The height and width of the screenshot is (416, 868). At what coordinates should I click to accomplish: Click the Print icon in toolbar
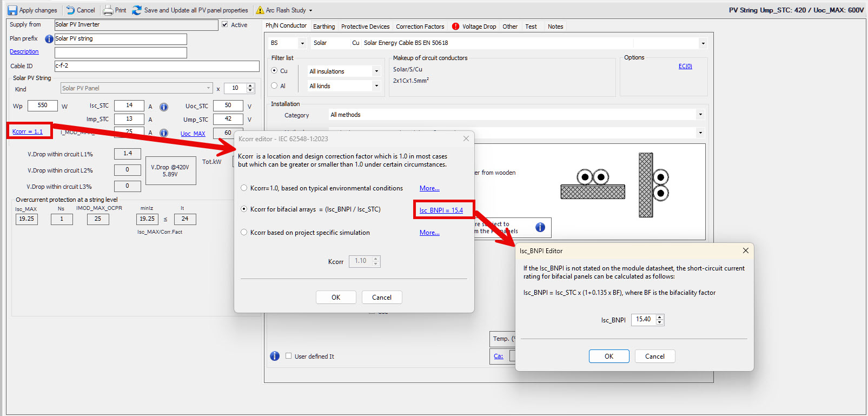(108, 10)
